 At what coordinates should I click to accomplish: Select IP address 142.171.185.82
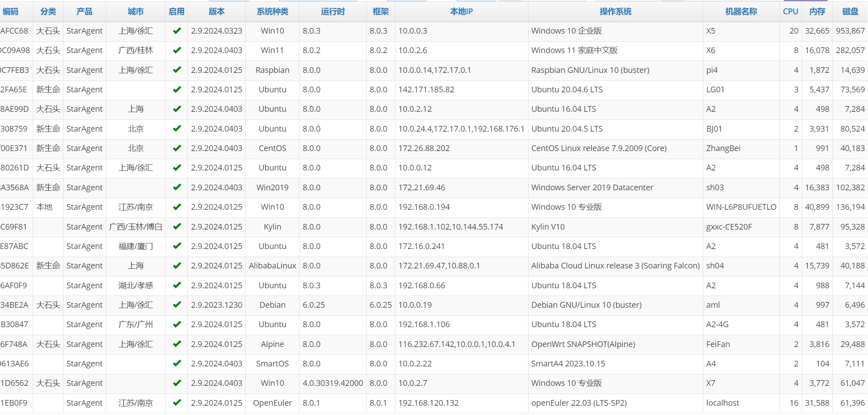point(426,89)
